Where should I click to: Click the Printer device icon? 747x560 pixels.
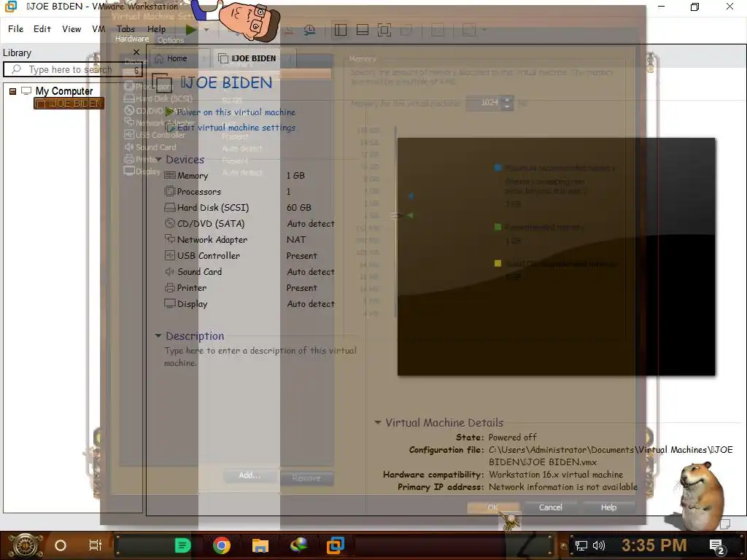169,287
